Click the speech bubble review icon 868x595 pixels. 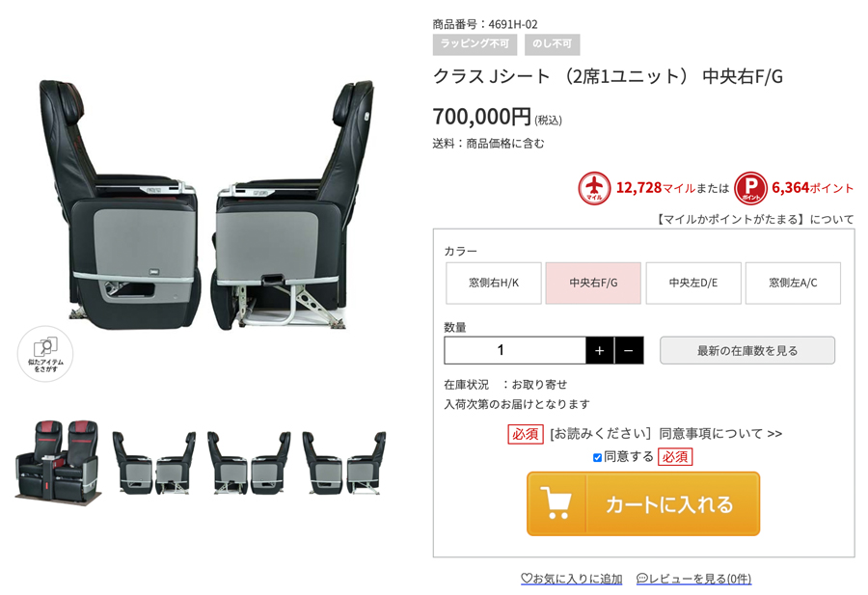(642, 579)
